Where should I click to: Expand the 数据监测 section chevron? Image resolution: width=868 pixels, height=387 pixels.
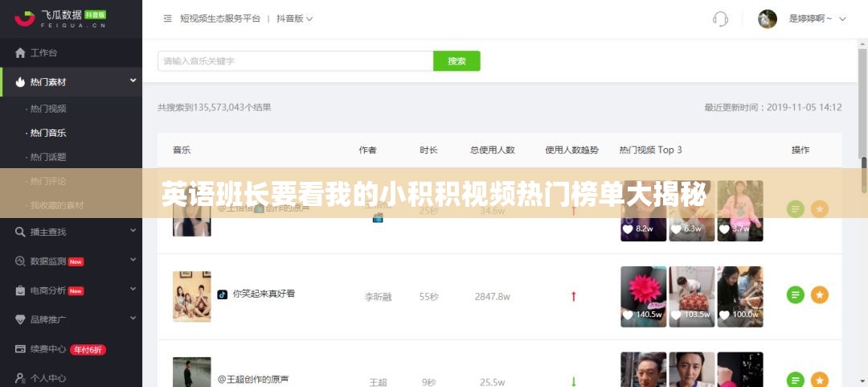pos(133,260)
